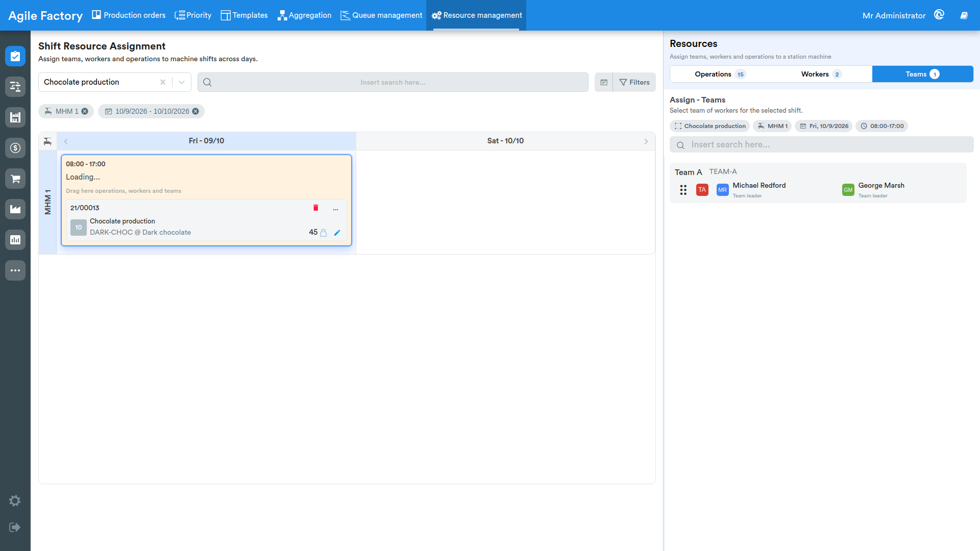Open the sidebar currency (dollar) icon
The width and height of the screenshot is (980, 551).
(x=15, y=148)
